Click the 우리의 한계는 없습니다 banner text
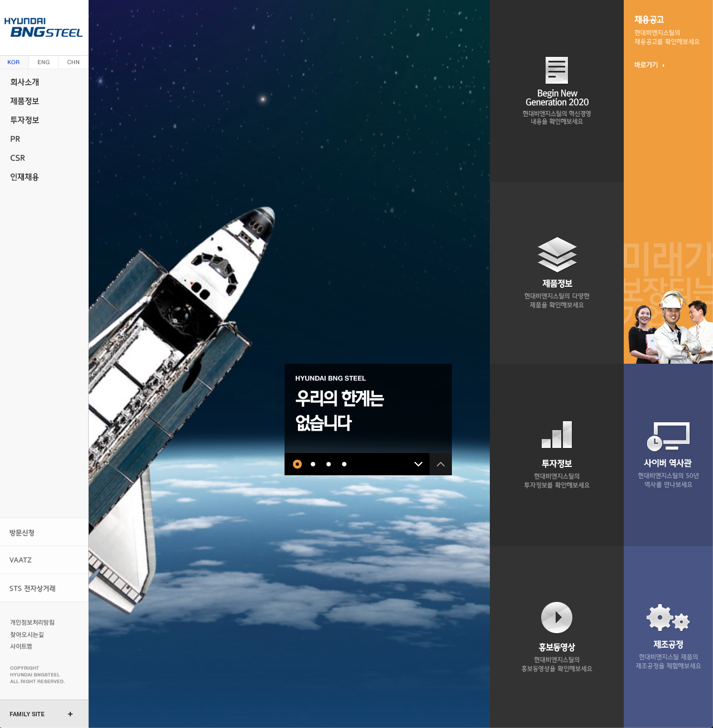The width and height of the screenshot is (713, 728). (340, 411)
